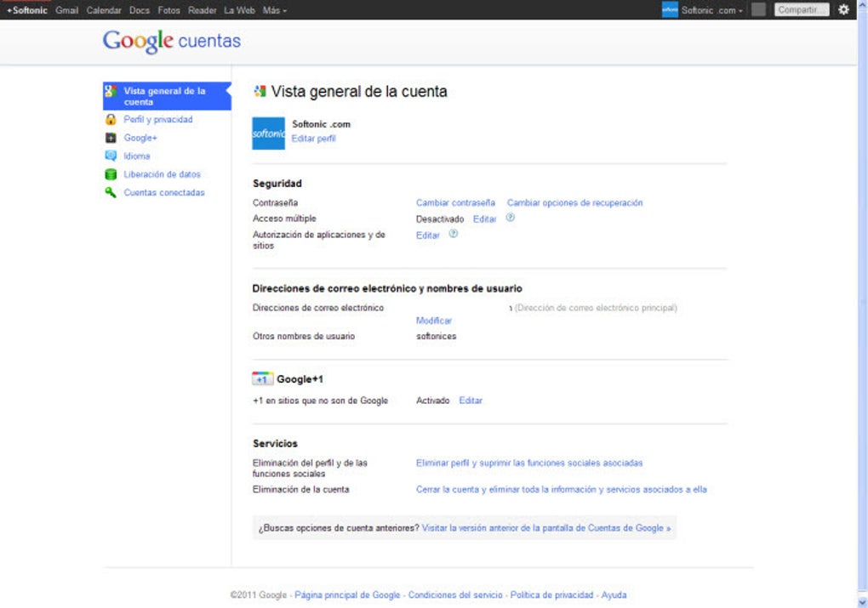Screen dimensions: 868x608
Task: Click Página principal de Google footer link
Action: point(347,594)
